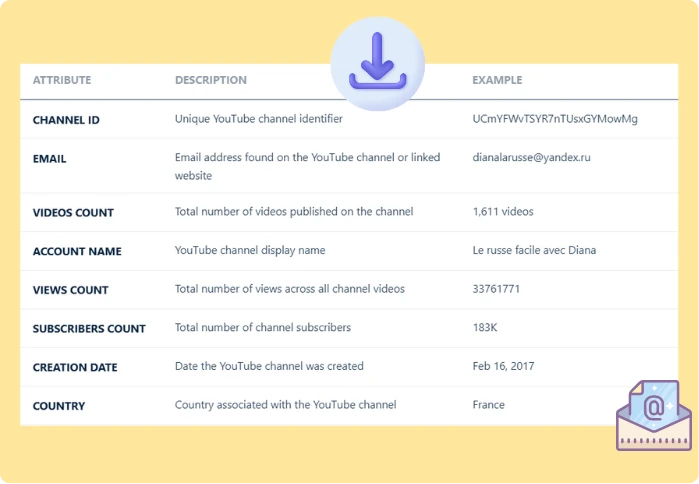Select the CHANNEL ID attribute label
The height and width of the screenshot is (484, 699).
66,120
